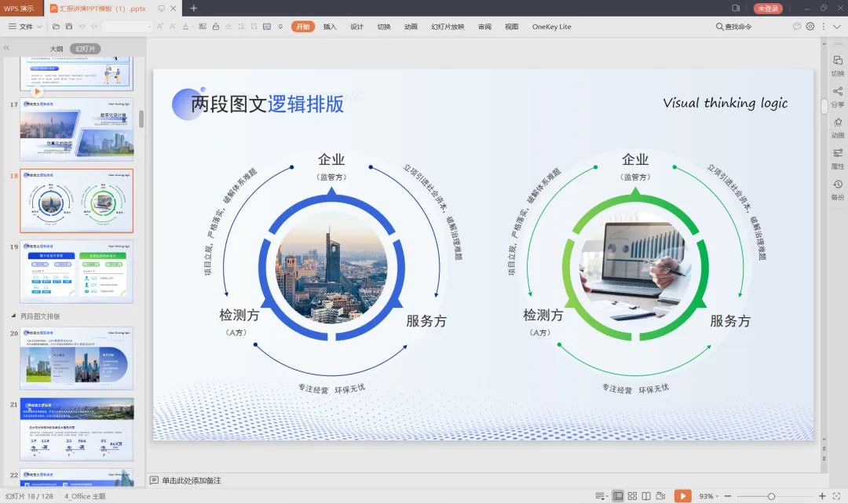
Task: Click the font color A icon
Action: point(185,27)
